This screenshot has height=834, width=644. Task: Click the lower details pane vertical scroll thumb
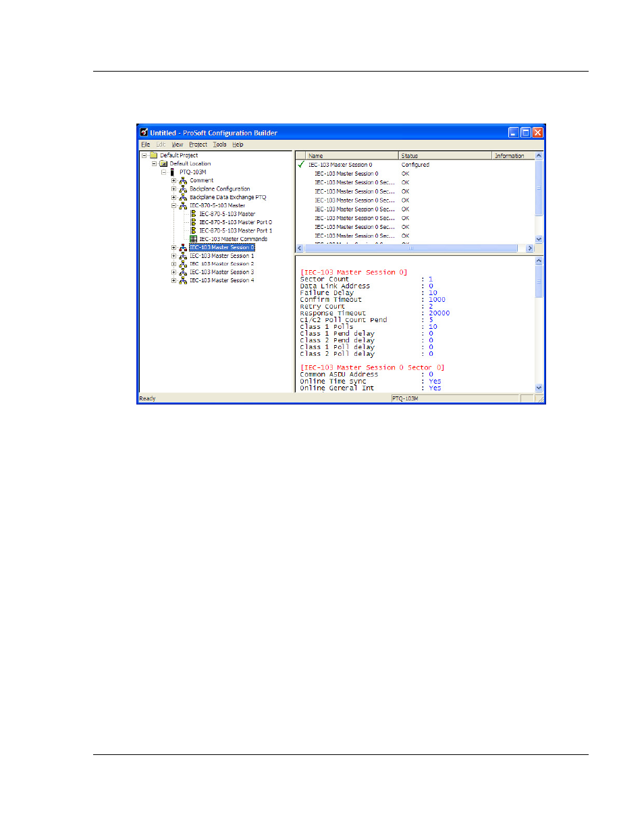click(x=539, y=281)
